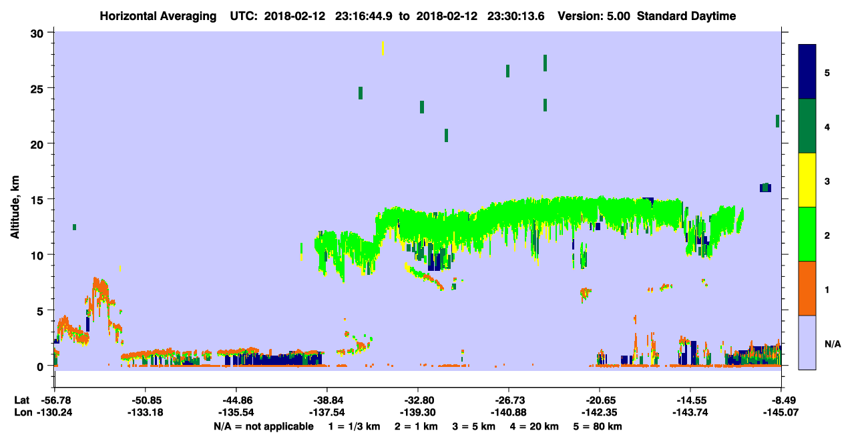Viewport: 868px width, 445px height.
Task: Click longitude value -139.30
Action: [418, 412]
